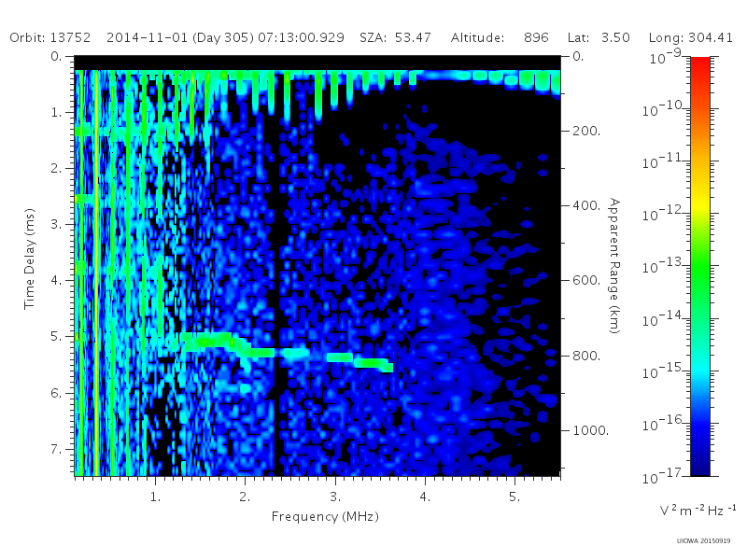Click the '3.' tick label on time delay axis

point(56,224)
